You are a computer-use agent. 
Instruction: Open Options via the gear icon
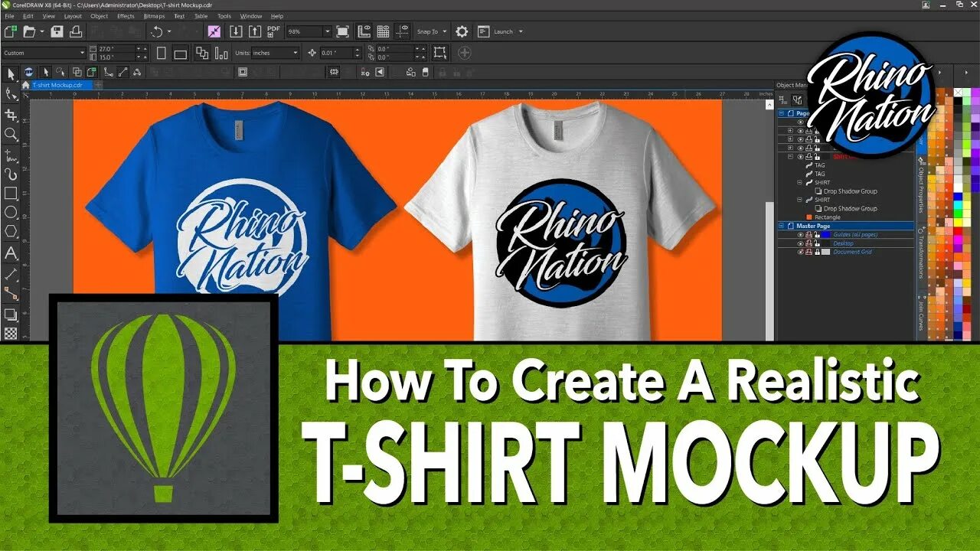pyautogui.click(x=462, y=31)
